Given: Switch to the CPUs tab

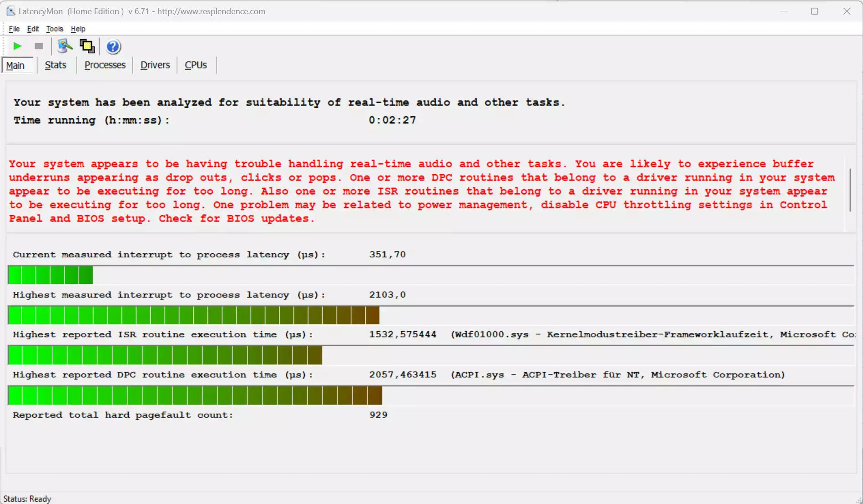Looking at the screenshot, I should (x=196, y=65).
